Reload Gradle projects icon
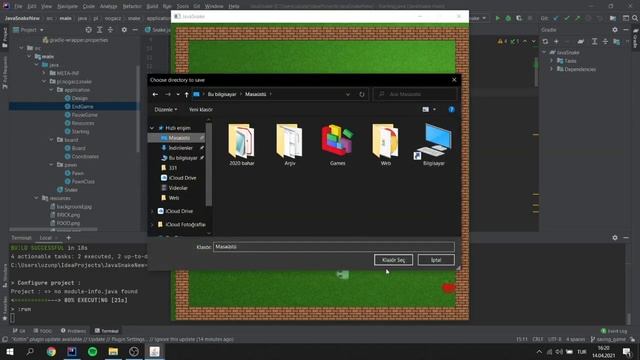 pyautogui.click(x=545, y=41)
